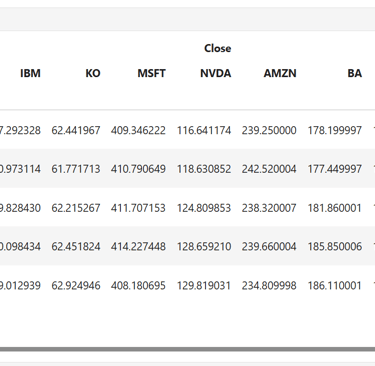Select KO value 62.451824
The height and width of the screenshot is (366, 375).
coord(76,247)
